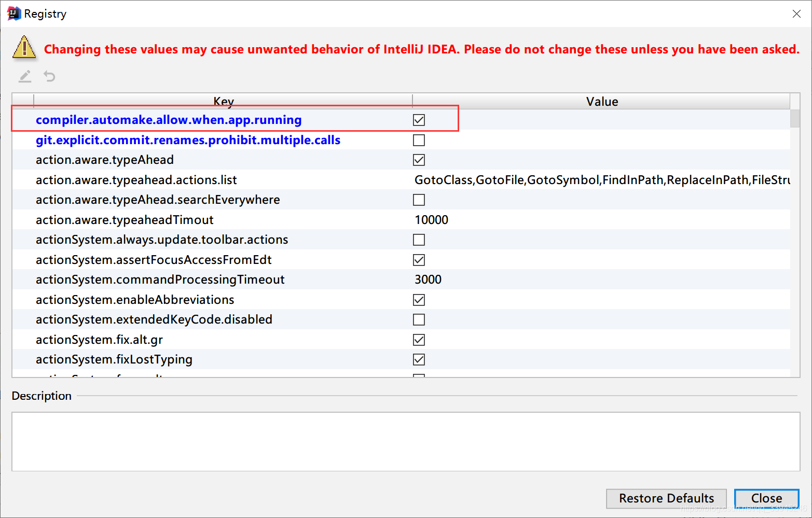Check actionSystem.extendedKeyCode.disabled checkbox
This screenshot has width=812, height=518.
point(419,319)
